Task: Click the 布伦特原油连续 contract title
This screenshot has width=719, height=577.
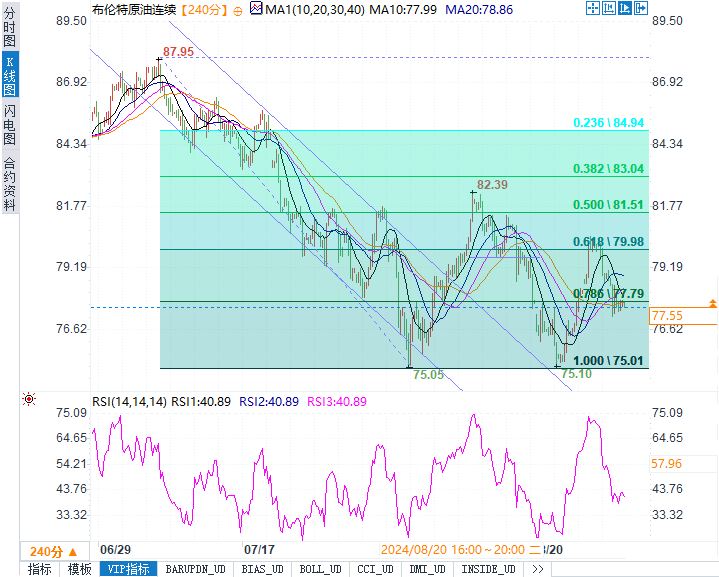Action: [x=134, y=10]
